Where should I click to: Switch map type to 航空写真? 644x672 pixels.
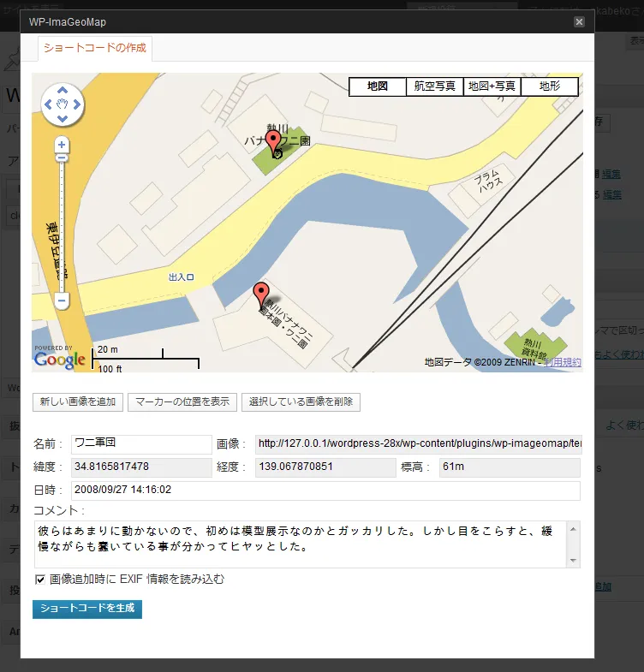tap(435, 86)
